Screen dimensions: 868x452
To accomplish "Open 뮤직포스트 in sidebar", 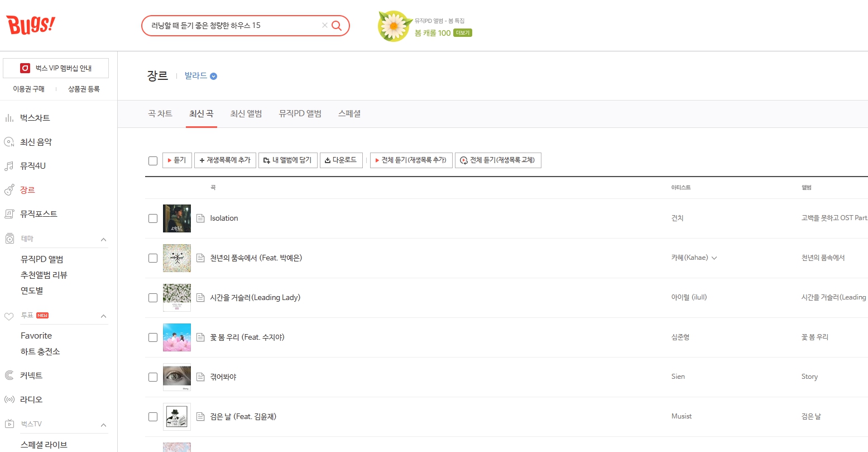I will [x=39, y=214].
